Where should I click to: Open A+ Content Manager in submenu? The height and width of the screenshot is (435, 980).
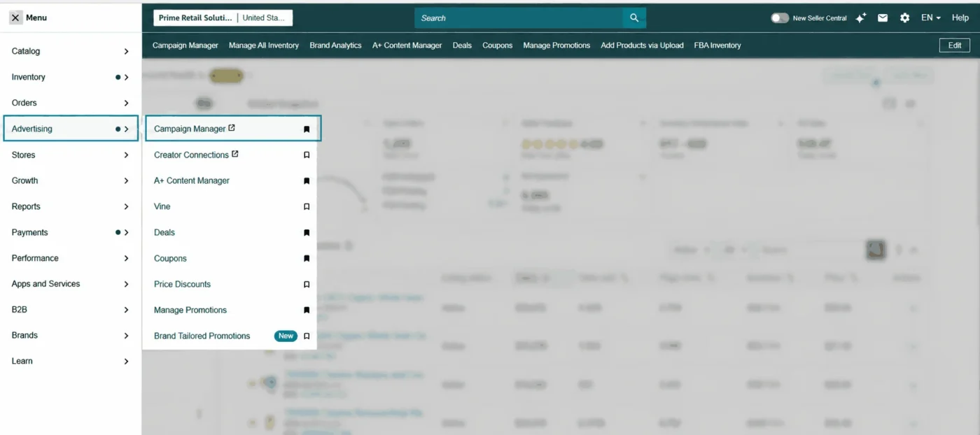click(192, 180)
